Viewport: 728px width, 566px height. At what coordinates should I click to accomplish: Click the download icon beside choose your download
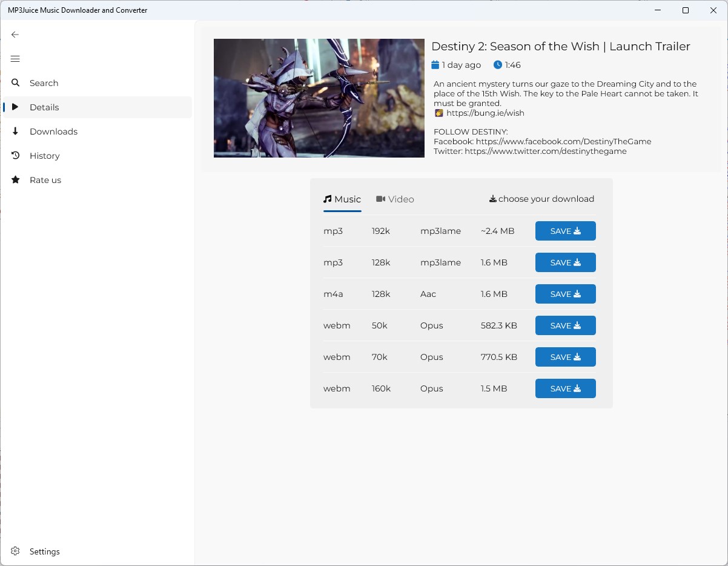493,199
